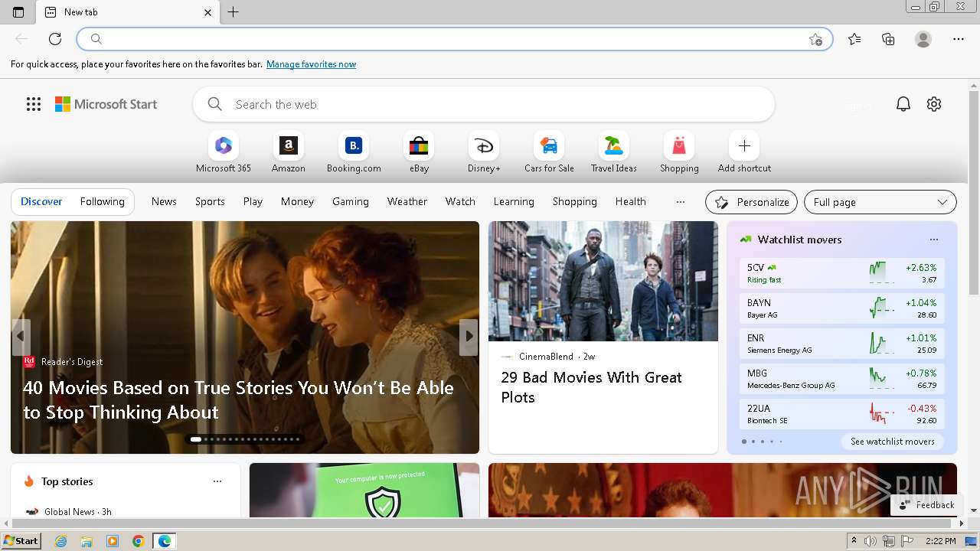Click the volume icon in system tray
The height and width of the screenshot is (551, 980).
(x=871, y=541)
